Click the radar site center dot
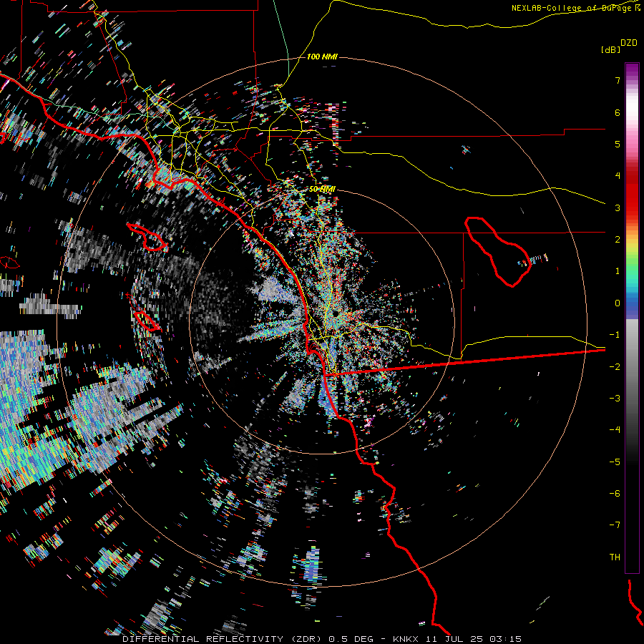 point(336,314)
